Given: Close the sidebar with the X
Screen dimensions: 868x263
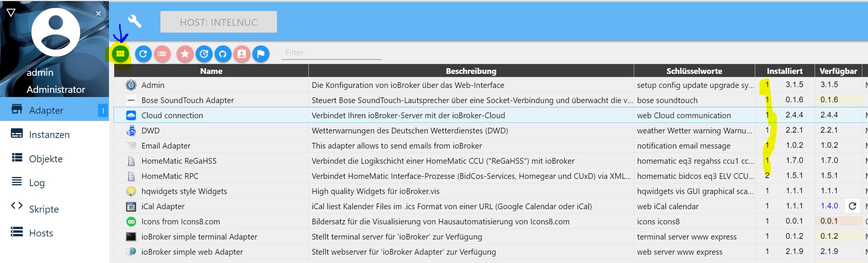Looking at the screenshot, I should 98,14.
